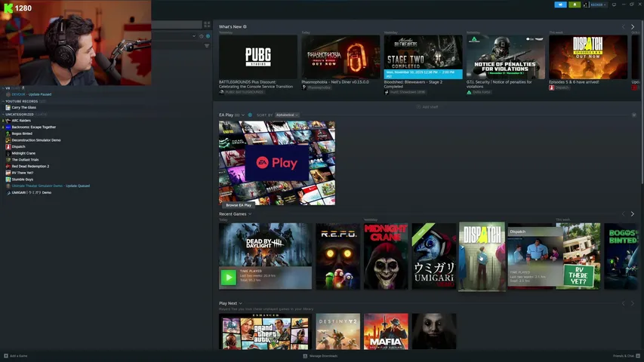Open Grand Theft Auto V in Play Next
644x362 pixels.
(265, 332)
